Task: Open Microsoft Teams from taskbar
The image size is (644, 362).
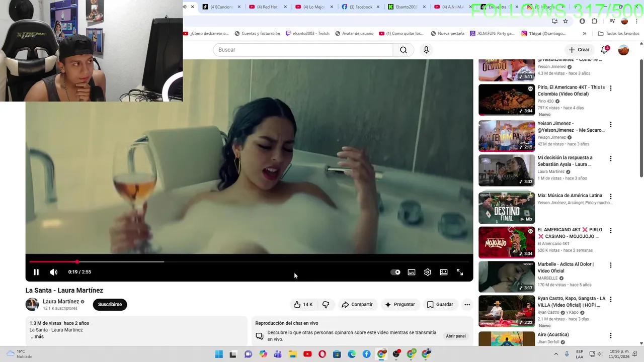Action: [x=278, y=354]
